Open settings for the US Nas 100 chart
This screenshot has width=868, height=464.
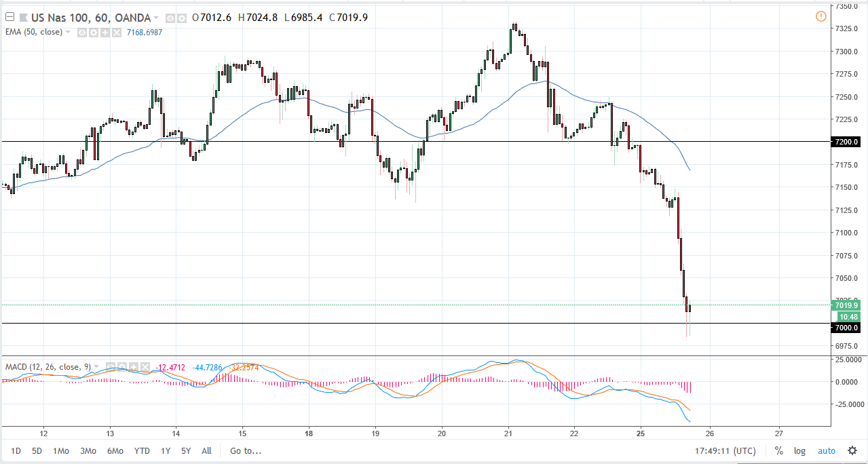click(181, 18)
